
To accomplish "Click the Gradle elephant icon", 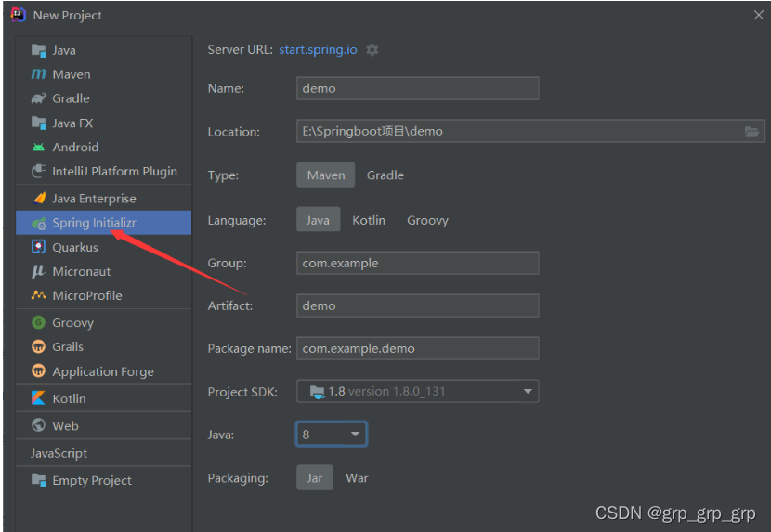I will pyautogui.click(x=38, y=98).
